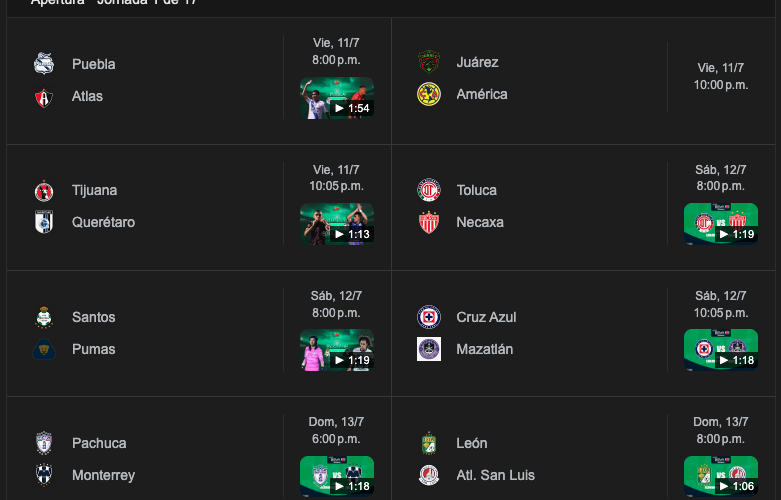Click the Juárez team crest

click(x=429, y=62)
